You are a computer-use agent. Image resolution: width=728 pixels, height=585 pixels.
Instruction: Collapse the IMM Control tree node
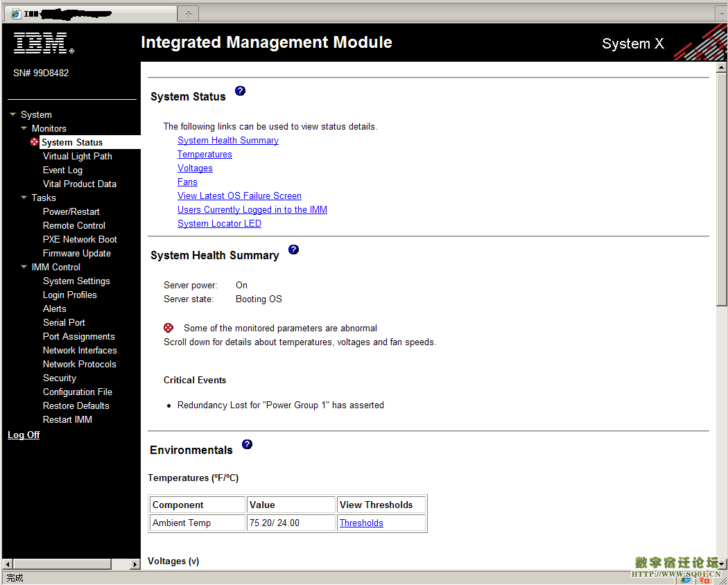click(x=24, y=267)
